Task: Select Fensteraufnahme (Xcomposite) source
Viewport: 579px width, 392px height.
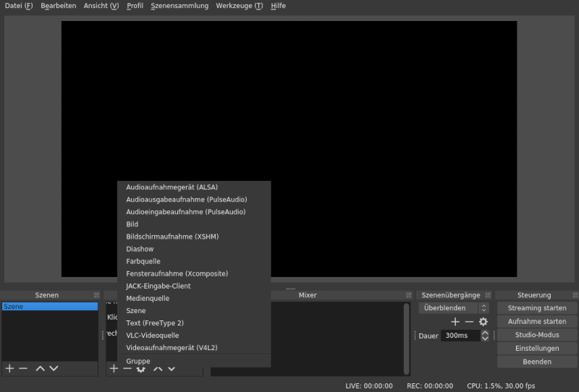Action: click(194, 273)
